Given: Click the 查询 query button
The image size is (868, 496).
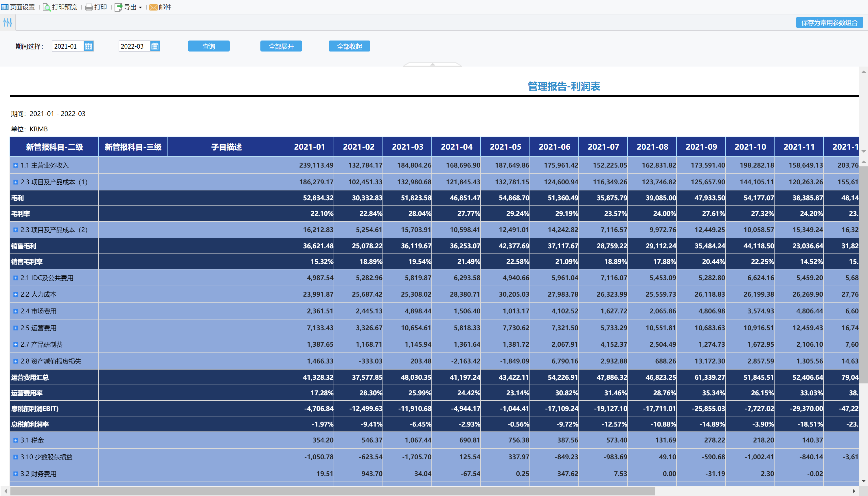Looking at the screenshot, I should 209,46.
